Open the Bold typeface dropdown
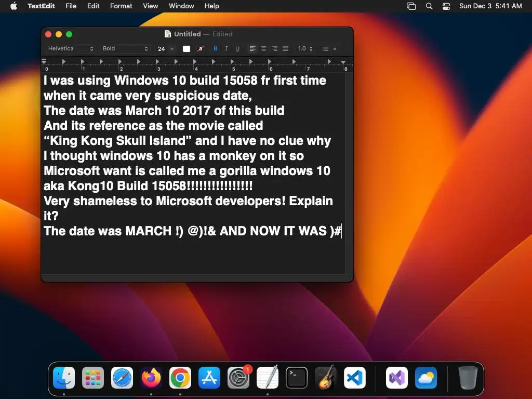 [x=125, y=48]
